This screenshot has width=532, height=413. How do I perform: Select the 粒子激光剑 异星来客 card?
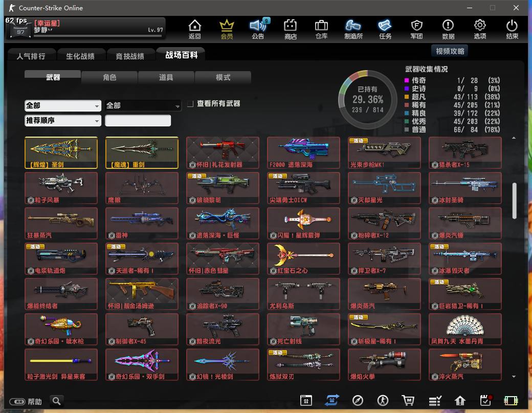click(x=61, y=364)
